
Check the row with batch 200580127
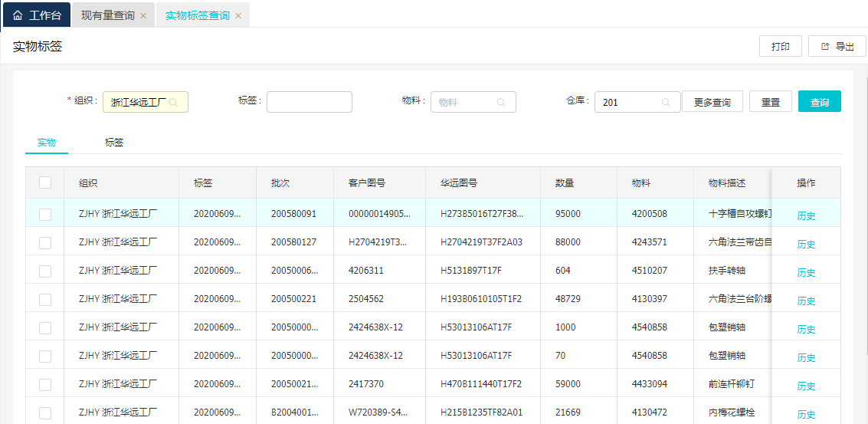[45, 242]
